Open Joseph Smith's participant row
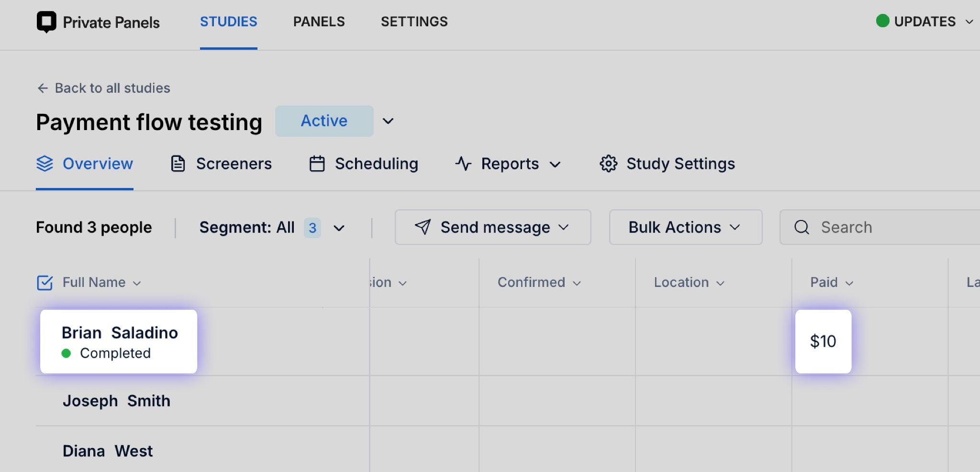Viewport: 980px width, 472px height. [x=116, y=401]
